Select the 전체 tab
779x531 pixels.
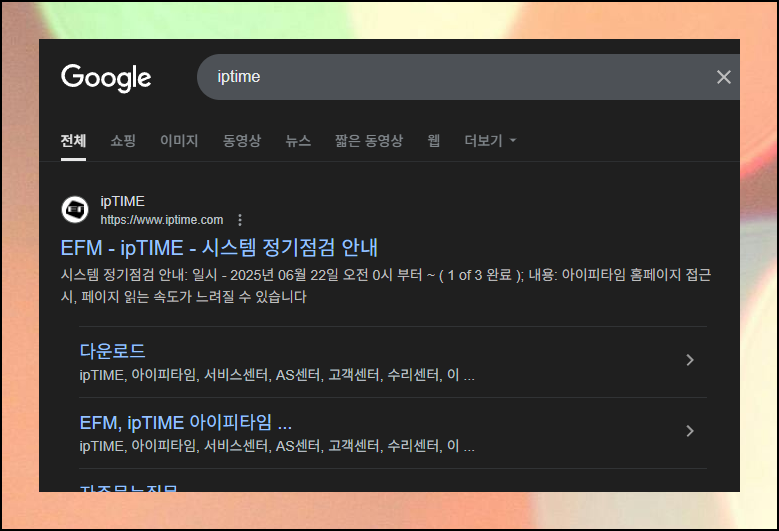(x=74, y=141)
